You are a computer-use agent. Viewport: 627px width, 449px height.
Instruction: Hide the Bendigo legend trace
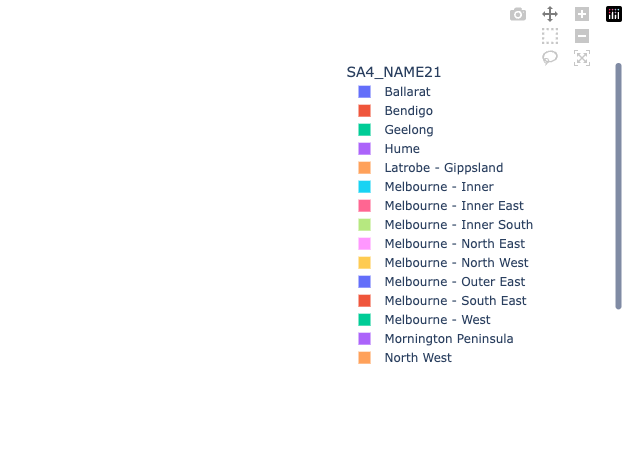pyautogui.click(x=408, y=111)
